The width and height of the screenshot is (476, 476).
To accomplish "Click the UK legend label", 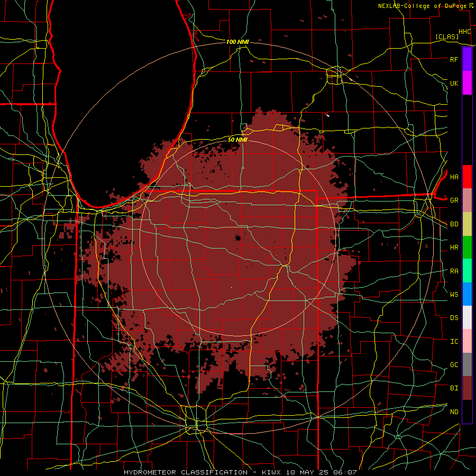I will tap(454, 83).
